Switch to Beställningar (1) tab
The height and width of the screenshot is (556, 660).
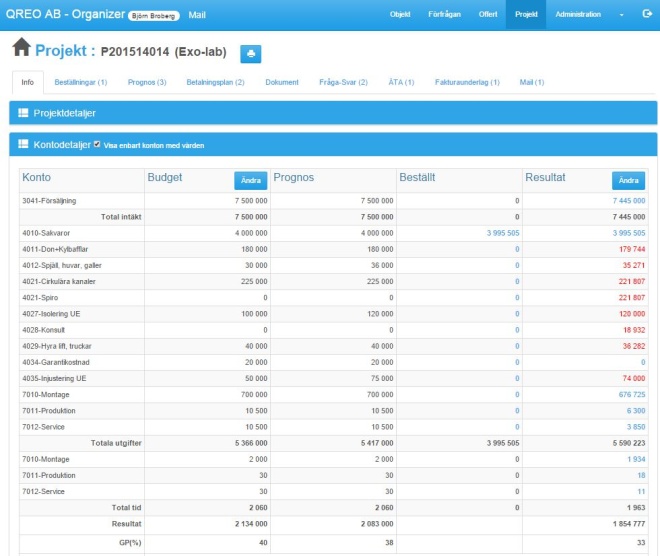click(x=81, y=82)
